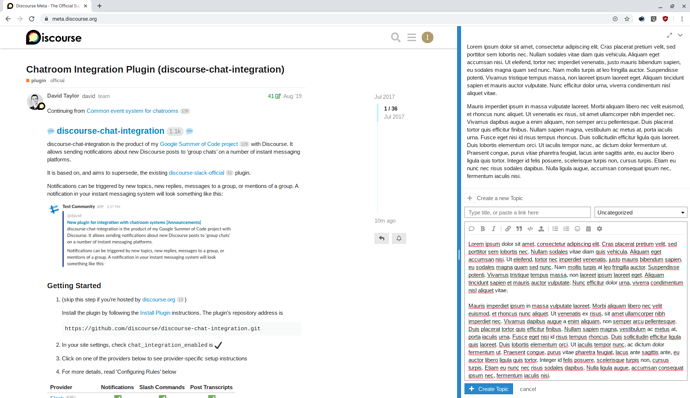This screenshot has height=398, width=690.
Task: Apply blockquote formatting in the composer
Action: click(x=519, y=228)
